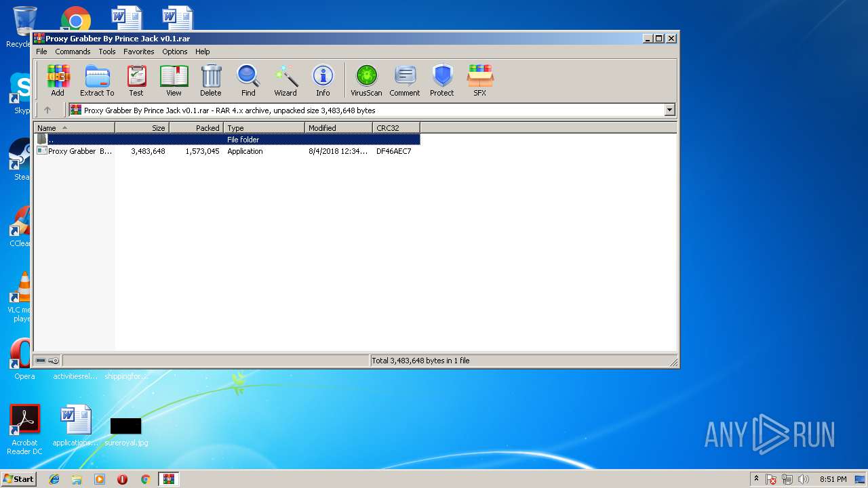
Task: Click the SFX toolbar icon
Action: tap(480, 80)
